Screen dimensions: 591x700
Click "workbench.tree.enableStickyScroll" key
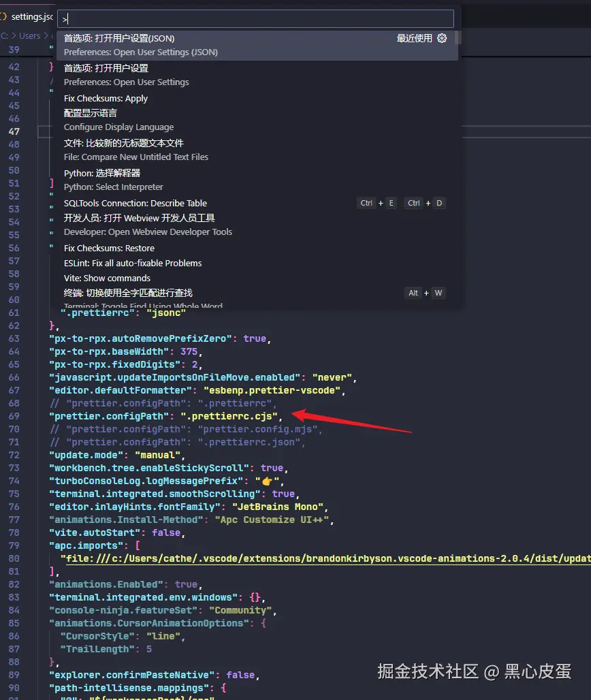149,468
